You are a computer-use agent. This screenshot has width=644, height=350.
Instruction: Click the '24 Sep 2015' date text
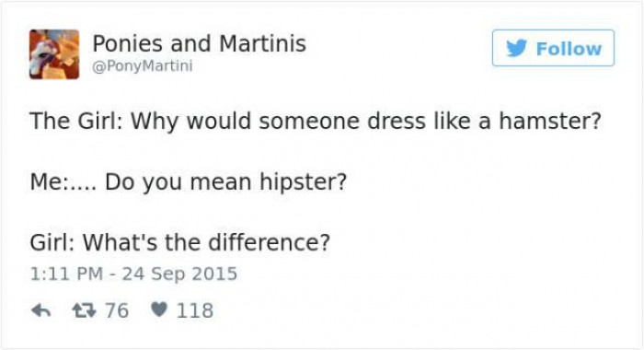(x=179, y=274)
